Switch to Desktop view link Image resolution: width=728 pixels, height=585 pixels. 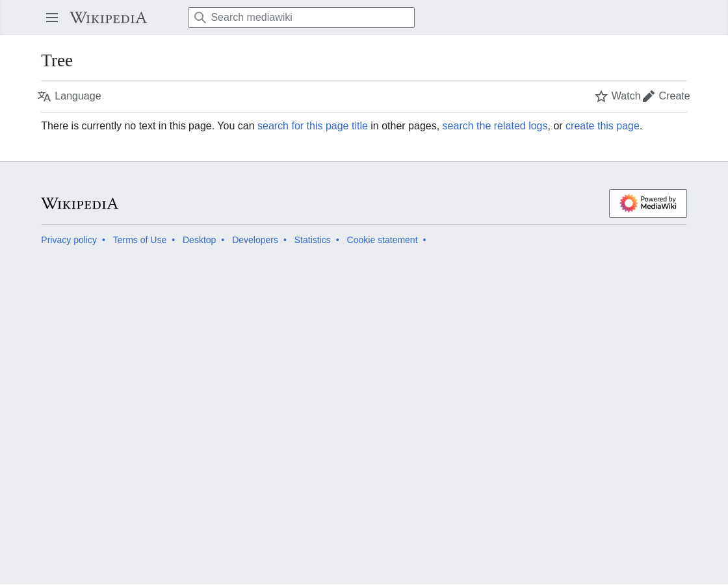point(199,240)
